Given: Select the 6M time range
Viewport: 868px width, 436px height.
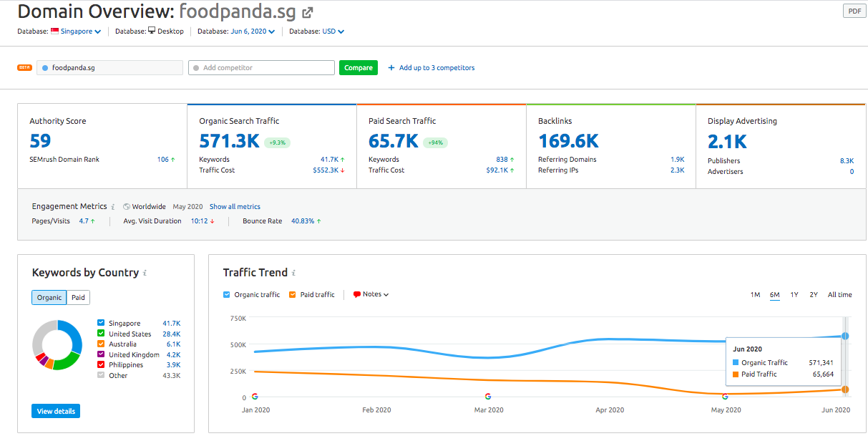Looking at the screenshot, I should pos(775,295).
